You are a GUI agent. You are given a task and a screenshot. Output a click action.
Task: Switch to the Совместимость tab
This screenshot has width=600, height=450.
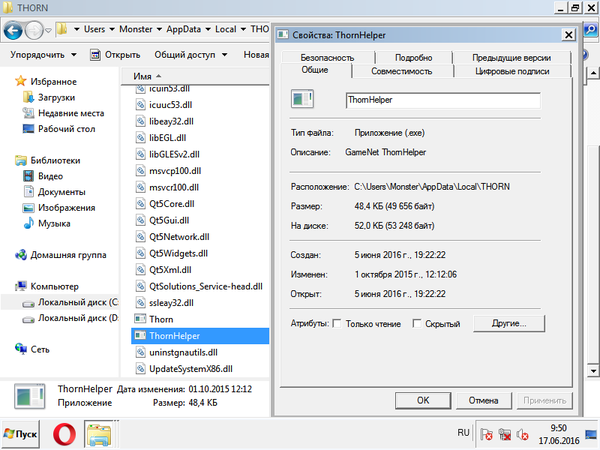pos(402,71)
